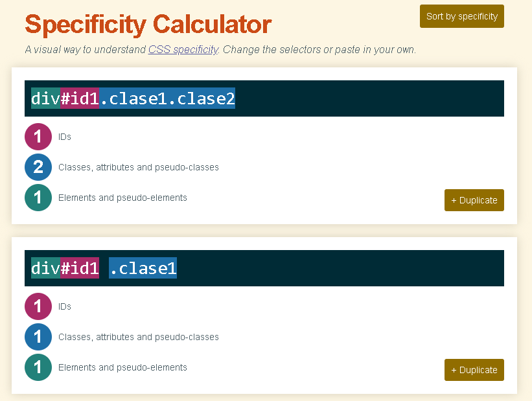The height and width of the screenshot is (401, 532).
Task: Click the Sort by specificity button
Action: [x=462, y=16]
